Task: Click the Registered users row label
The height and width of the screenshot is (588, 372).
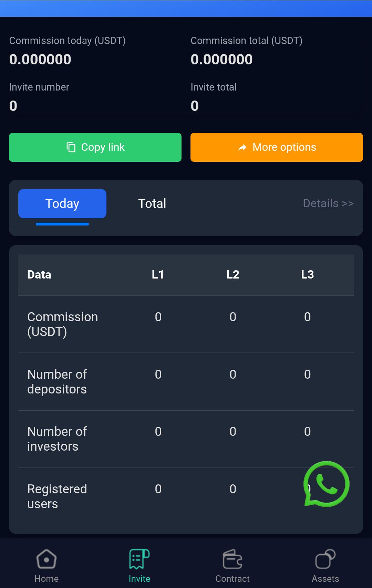Action: tap(57, 496)
